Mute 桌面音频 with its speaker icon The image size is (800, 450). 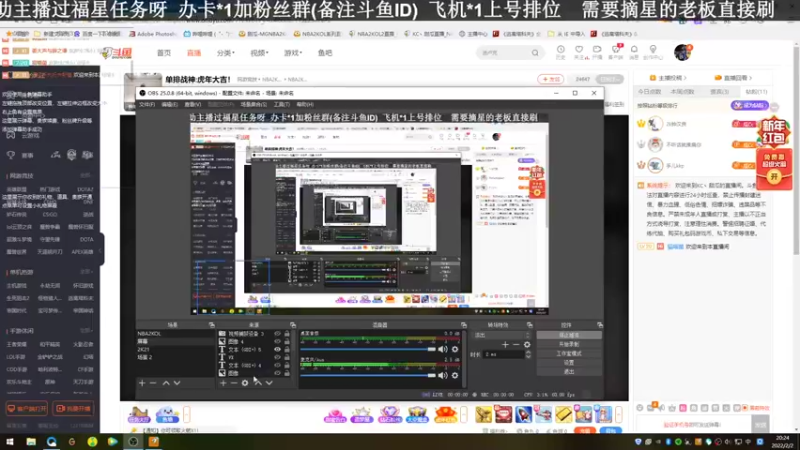[x=442, y=349]
